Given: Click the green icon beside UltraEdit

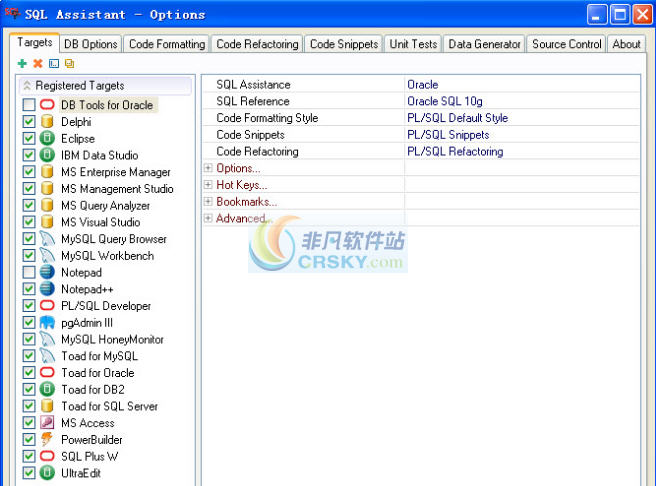Looking at the screenshot, I should tap(47, 473).
